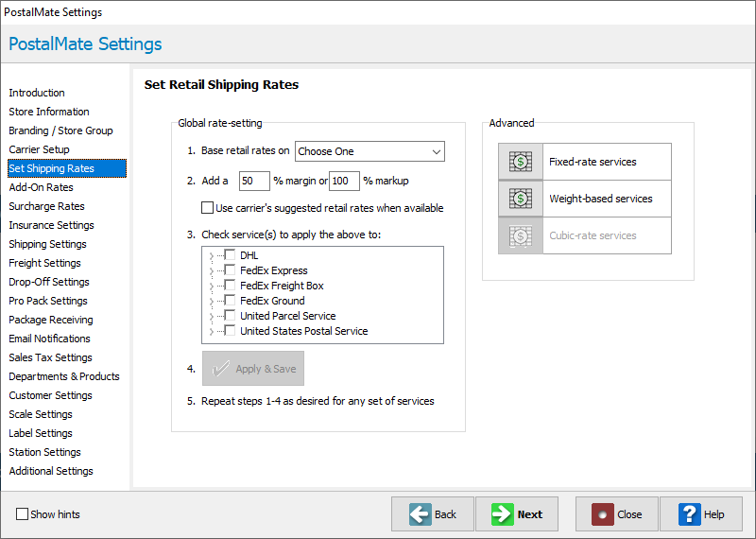Open Carrier Setup in the sidebar
This screenshot has width=756, height=539.
pos(39,149)
